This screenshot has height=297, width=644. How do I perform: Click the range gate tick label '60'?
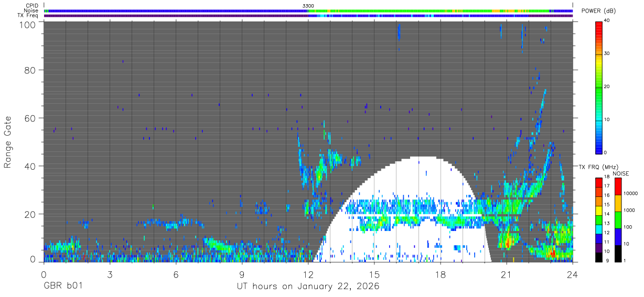tap(30, 118)
